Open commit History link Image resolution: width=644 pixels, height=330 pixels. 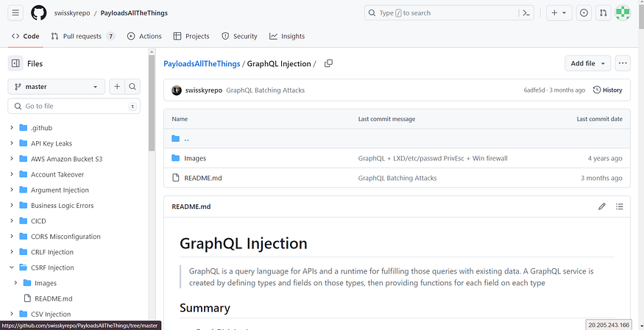(x=607, y=90)
